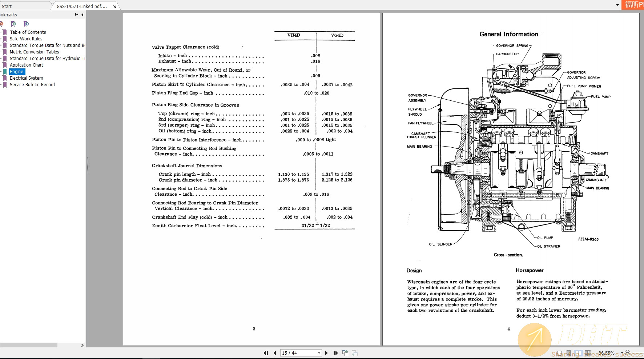The height and width of the screenshot is (359, 644).
Task: Click the zoom out minus button
Action: [x=627, y=353]
